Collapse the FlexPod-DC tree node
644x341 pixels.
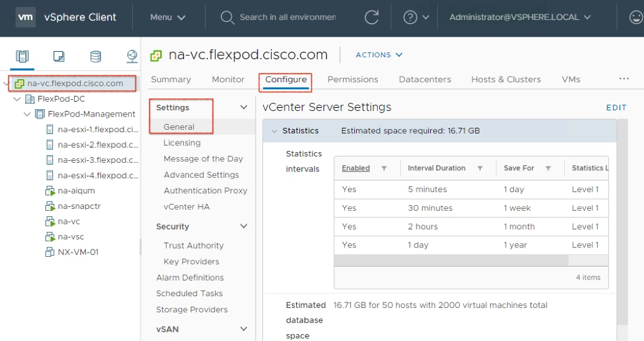click(x=17, y=99)
